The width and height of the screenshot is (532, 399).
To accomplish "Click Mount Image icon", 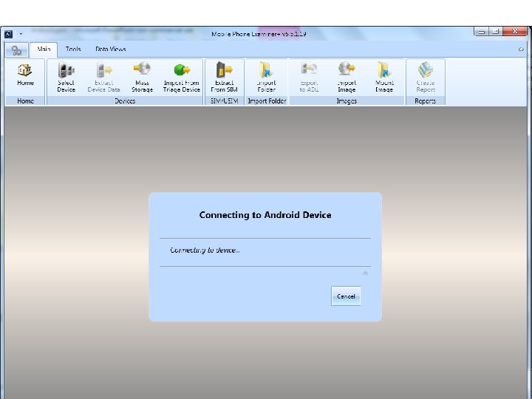I will 384,78.
